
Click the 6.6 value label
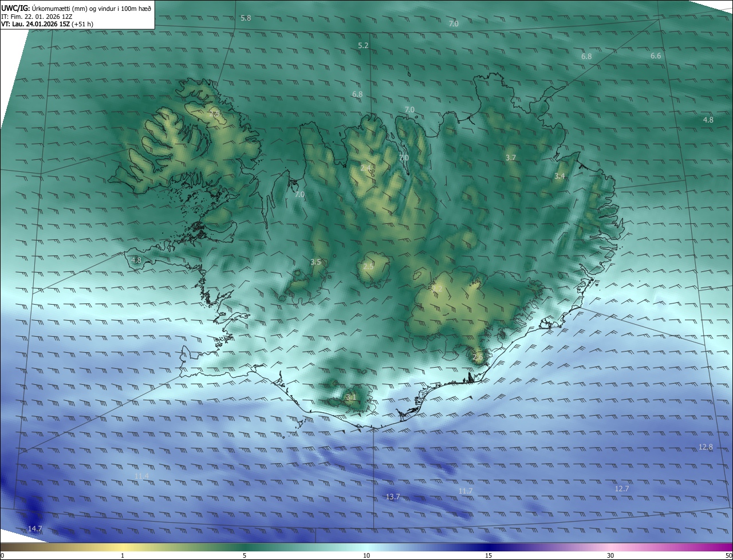pyautogui.click(x=656, y=56)
